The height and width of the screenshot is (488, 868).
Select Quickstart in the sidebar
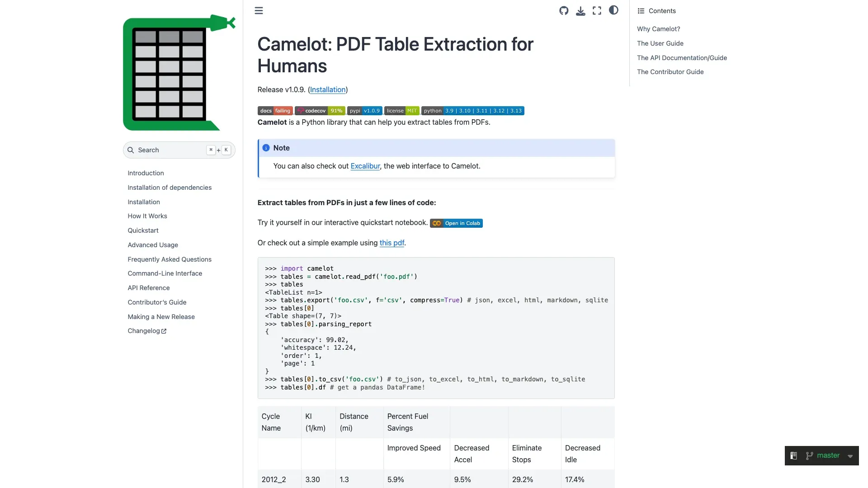pyautogui.click(x=143, y=230)
